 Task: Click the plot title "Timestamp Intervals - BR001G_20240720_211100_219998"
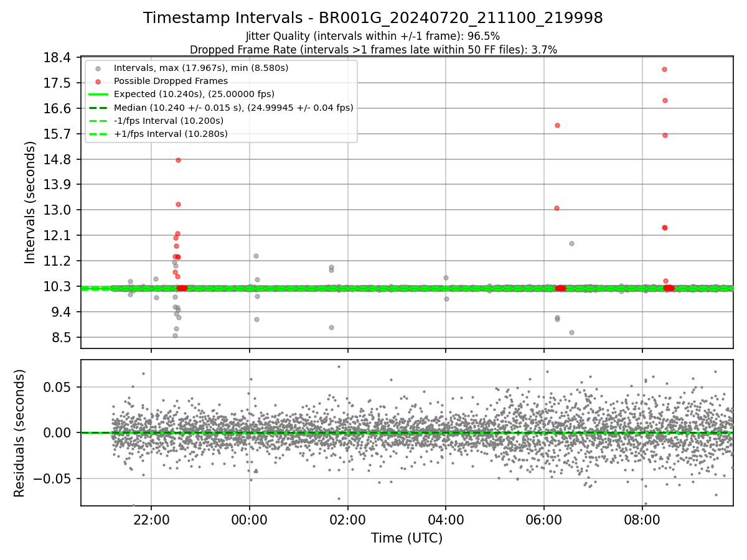[x=373, y=18]
